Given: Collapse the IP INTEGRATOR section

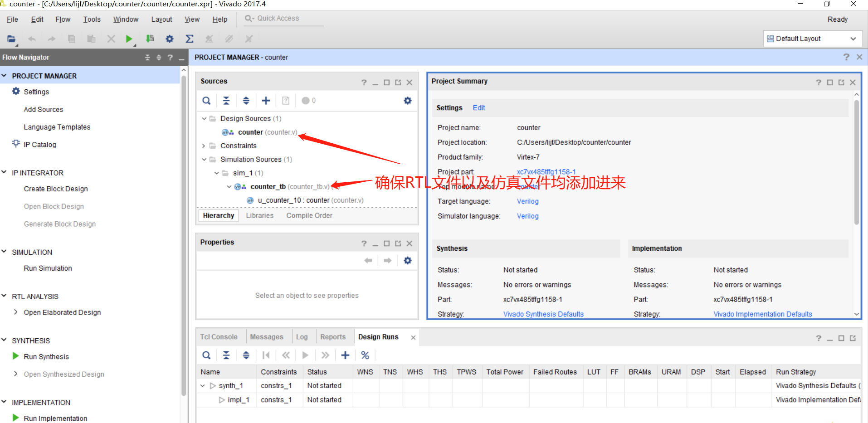Looking at the screenshot, I should tap(4, 172).
